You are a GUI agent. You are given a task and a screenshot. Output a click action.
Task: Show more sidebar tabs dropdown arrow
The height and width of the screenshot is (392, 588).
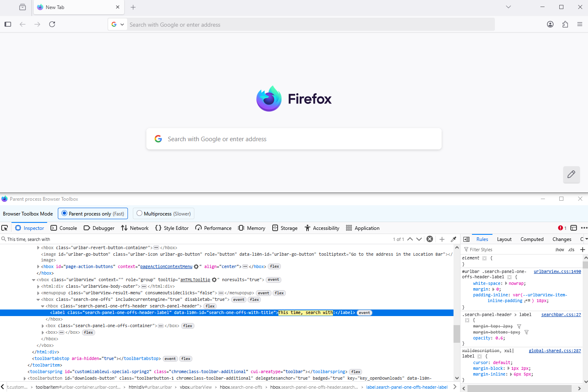pos(586,239)
